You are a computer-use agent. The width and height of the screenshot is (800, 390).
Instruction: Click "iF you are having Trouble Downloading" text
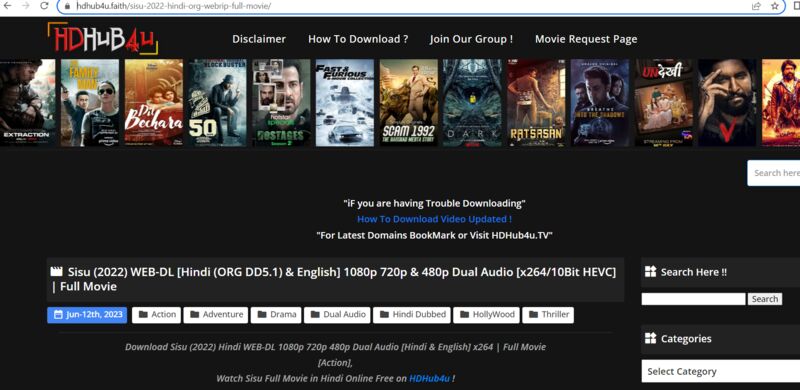[434, 203]
